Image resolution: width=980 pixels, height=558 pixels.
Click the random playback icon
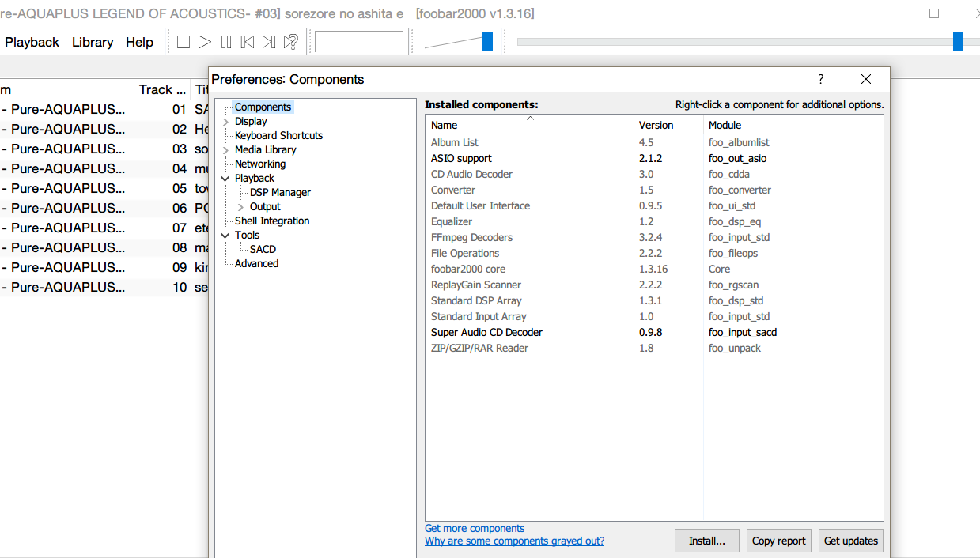pyautogui.click(x=291, y=42)
